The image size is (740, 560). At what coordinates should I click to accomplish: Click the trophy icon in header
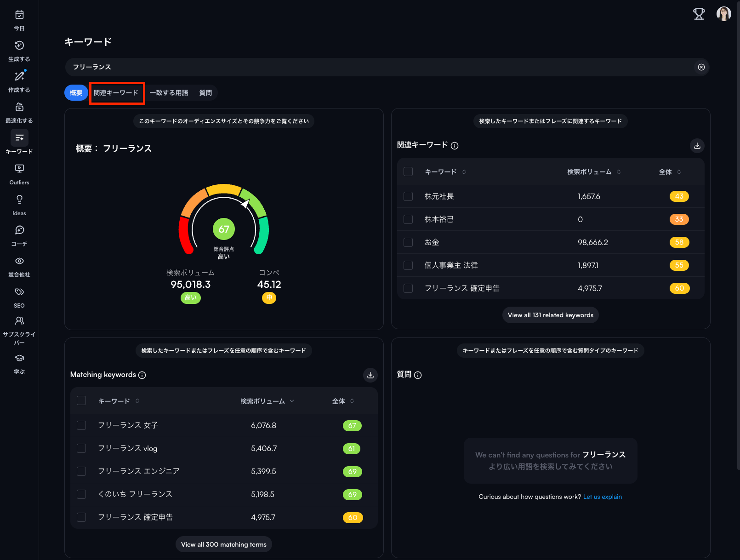pyautogui.click(x=699, y=14)
